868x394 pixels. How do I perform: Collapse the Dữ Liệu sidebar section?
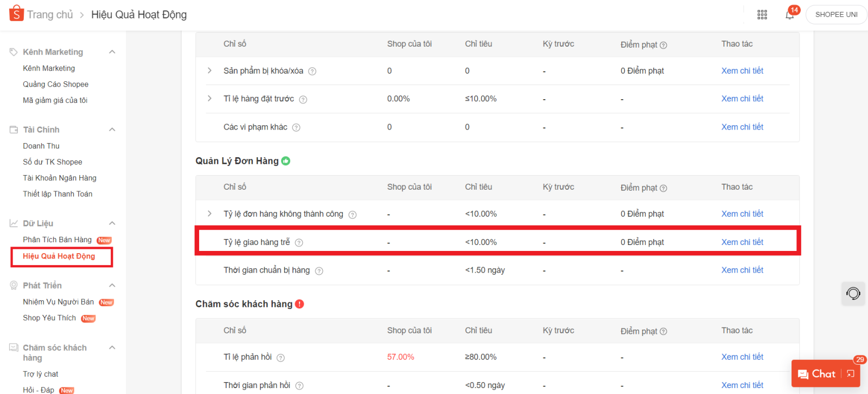(112, 223)
